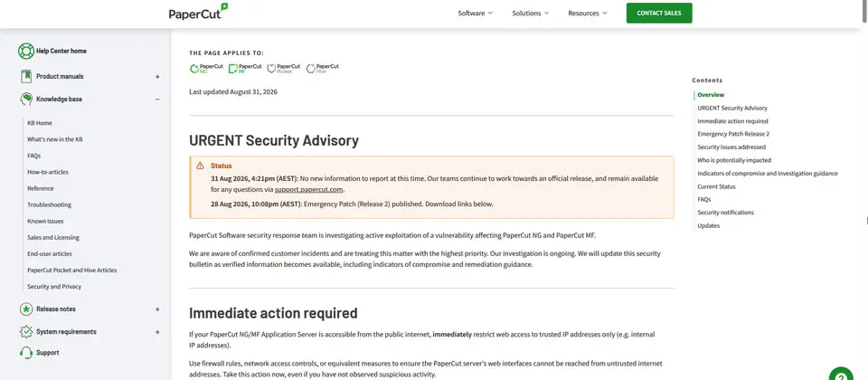Click the URGENT Security Advisory heading
This screenshot has height=380, width=868.
point(274,141)
